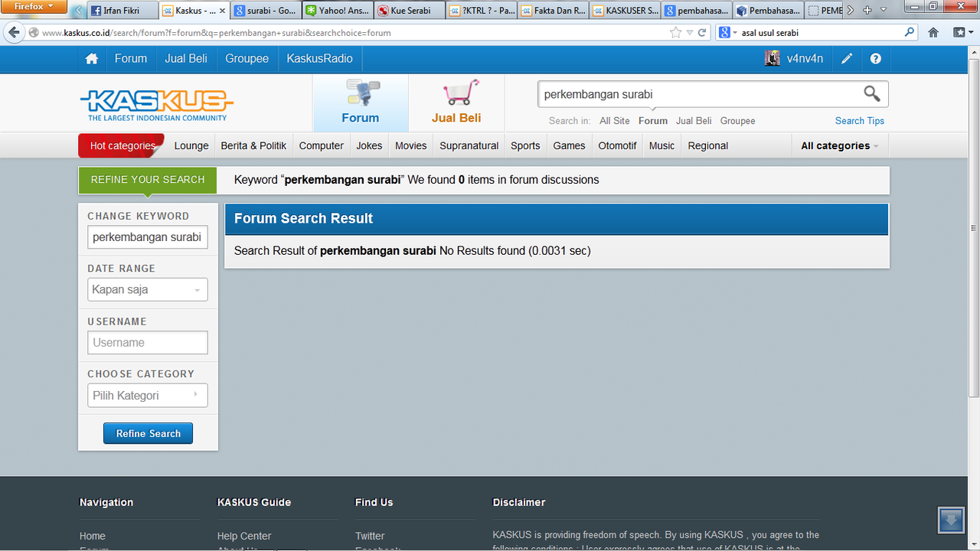Click the vertical page scrollbar thumb
980x551 pixels.
click(x=974, y=227)
